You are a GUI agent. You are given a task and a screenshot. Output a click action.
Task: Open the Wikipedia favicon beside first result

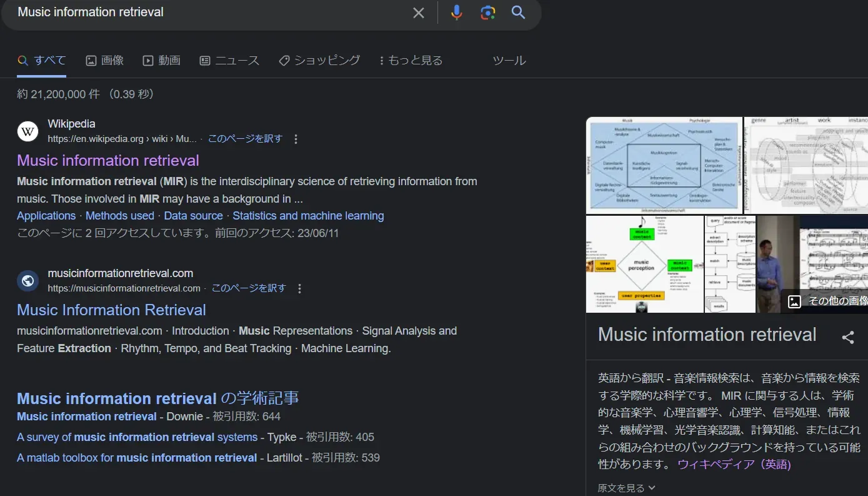point(27,131)
